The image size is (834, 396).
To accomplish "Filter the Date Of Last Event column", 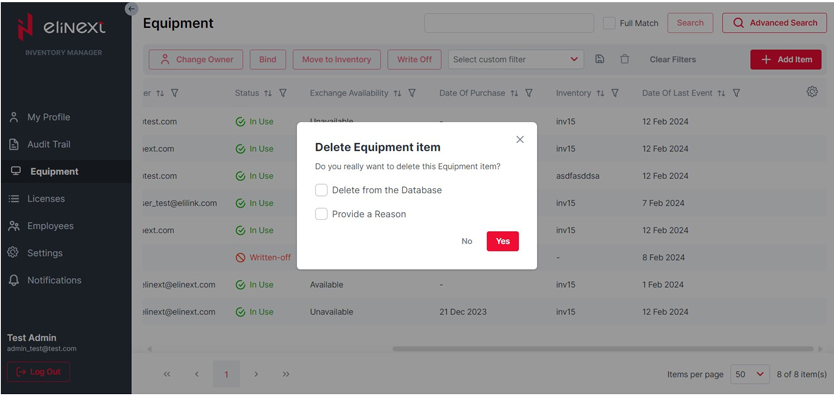I will (x=736, y=93).
